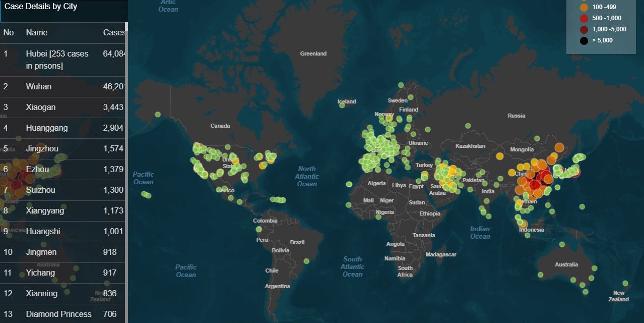Screen dimensions: 644x323
Task: Click the red 500-1,000 legend circle
Action: coord(584,18)
